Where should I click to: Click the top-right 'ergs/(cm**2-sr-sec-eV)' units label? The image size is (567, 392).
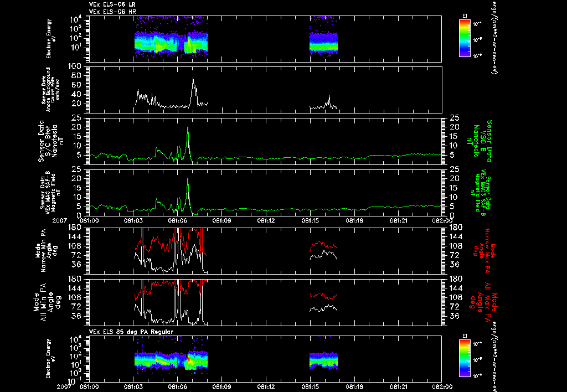pyautogui.click(x=493, y=37)
